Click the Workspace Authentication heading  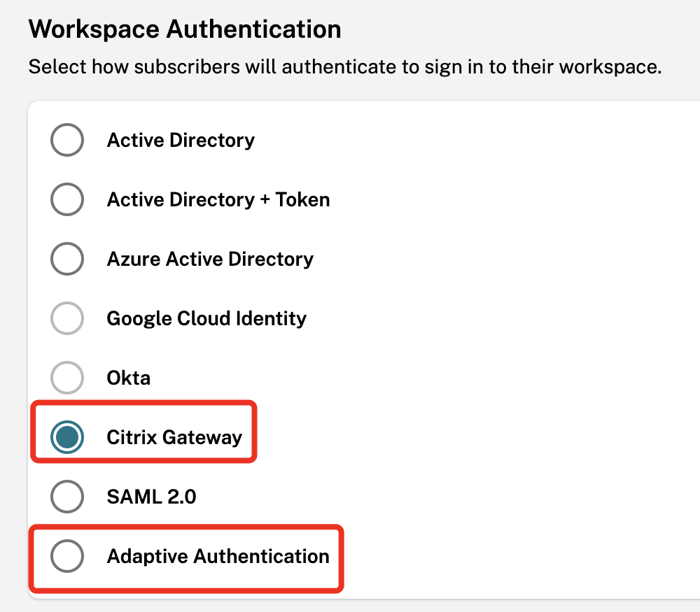pos(185,29)
